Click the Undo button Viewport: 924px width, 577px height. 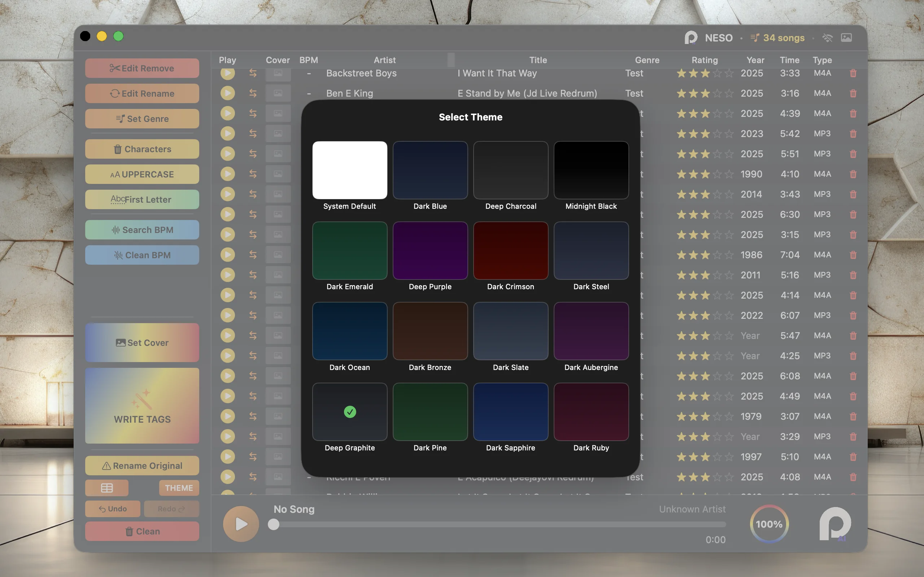pyautogui.click(x=113, y=509)
